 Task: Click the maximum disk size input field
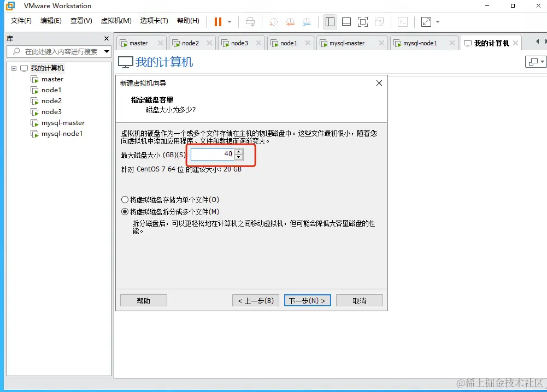tap(213, 154)
